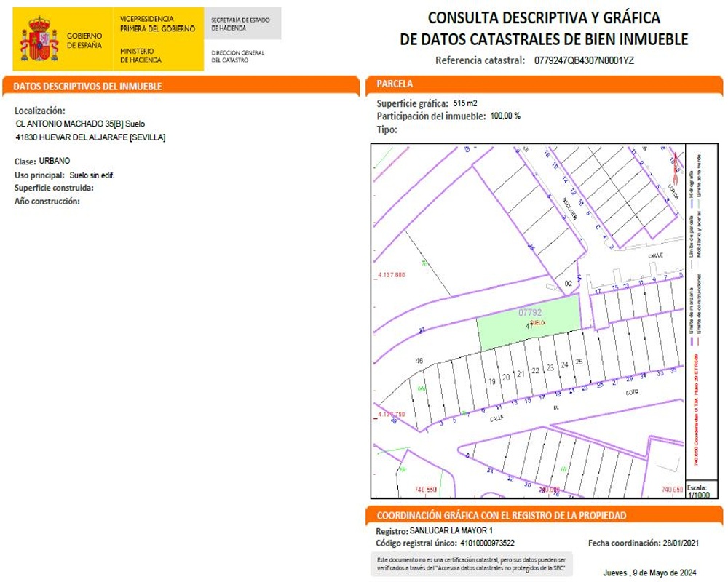Click "Participación del inmueble:" label
728x582 pixels.
(431, 116)
